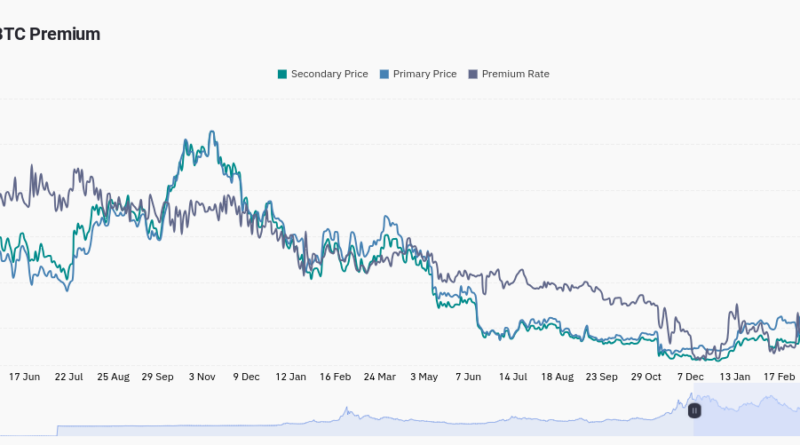Click the 22 Jul date label
Image resolution: width=800 pixels, height=445 pixels.
pyautogui.click(x=69, y=377)
